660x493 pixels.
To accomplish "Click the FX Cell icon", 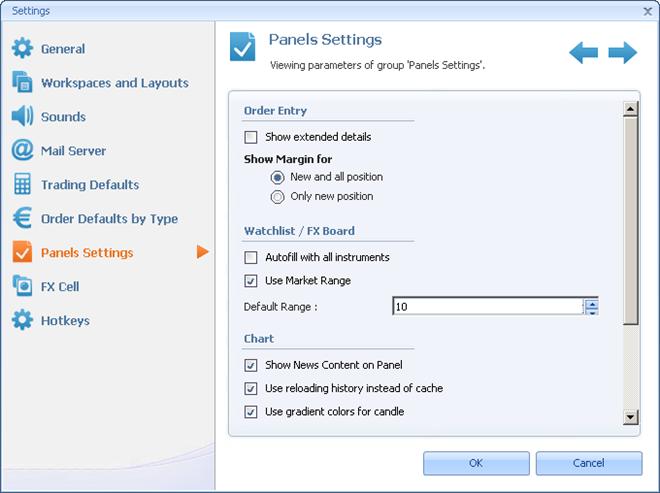I will 22,287.
